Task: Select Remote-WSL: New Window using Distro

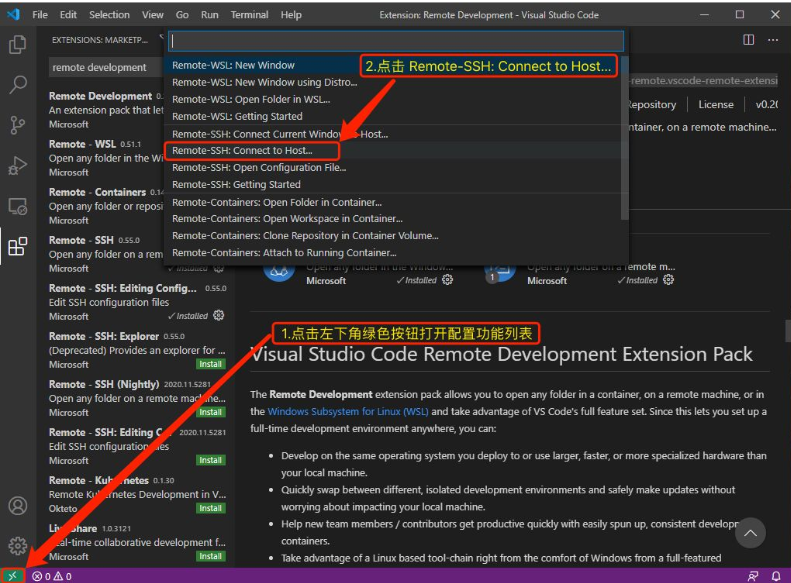Action: 393,82
